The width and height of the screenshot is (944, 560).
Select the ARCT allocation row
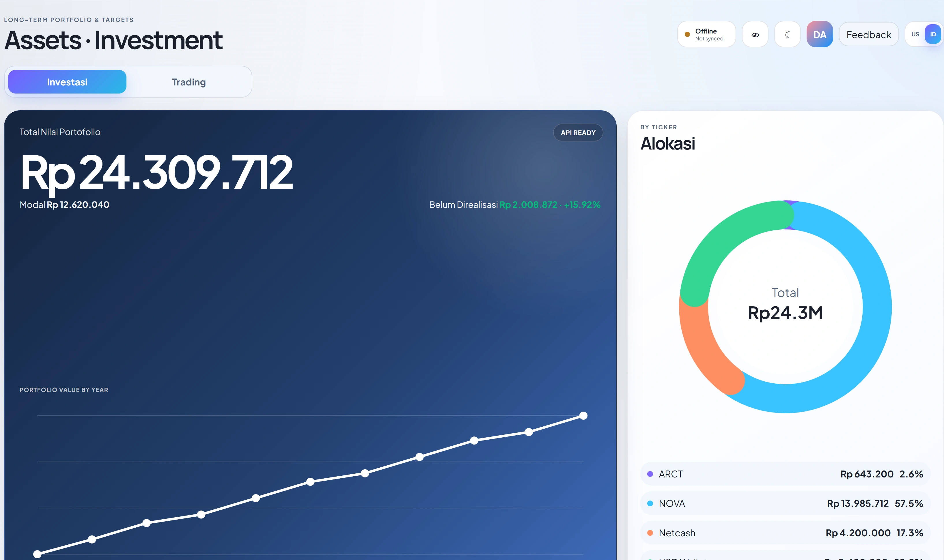[x=785, y=474]
